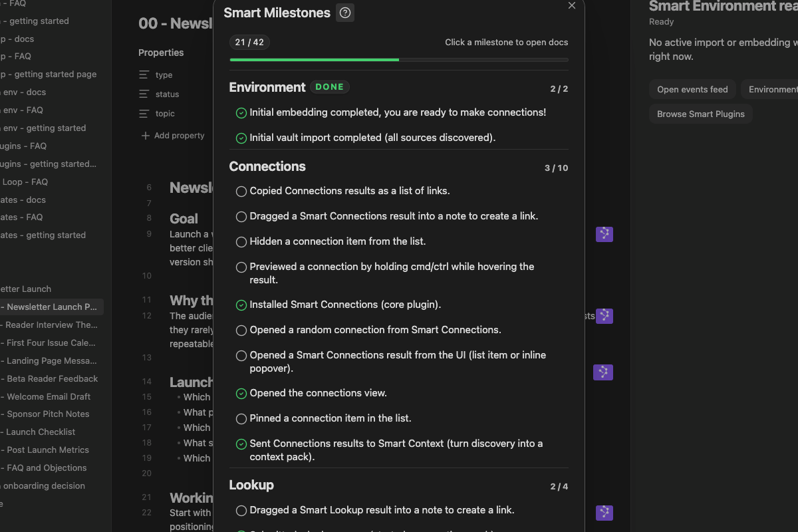
Task: Open the Smart Milestones help icon
Action: click(x=344, y=13)
